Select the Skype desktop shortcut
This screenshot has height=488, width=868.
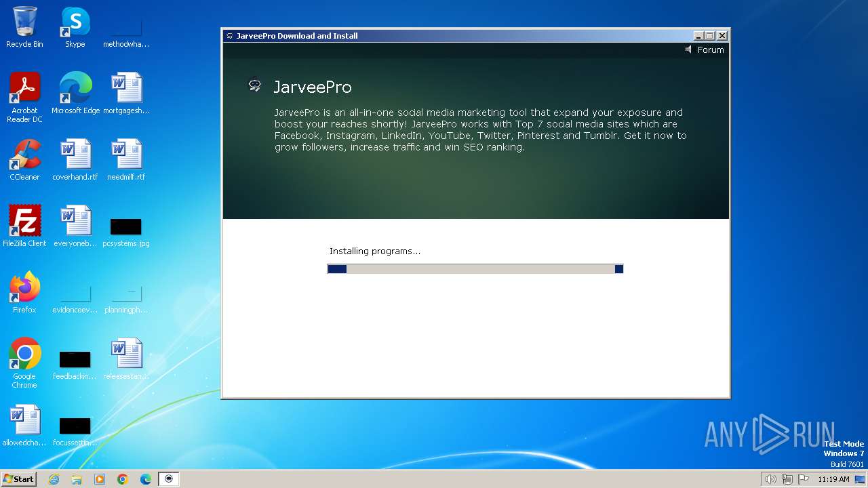[x=75, y=27]
